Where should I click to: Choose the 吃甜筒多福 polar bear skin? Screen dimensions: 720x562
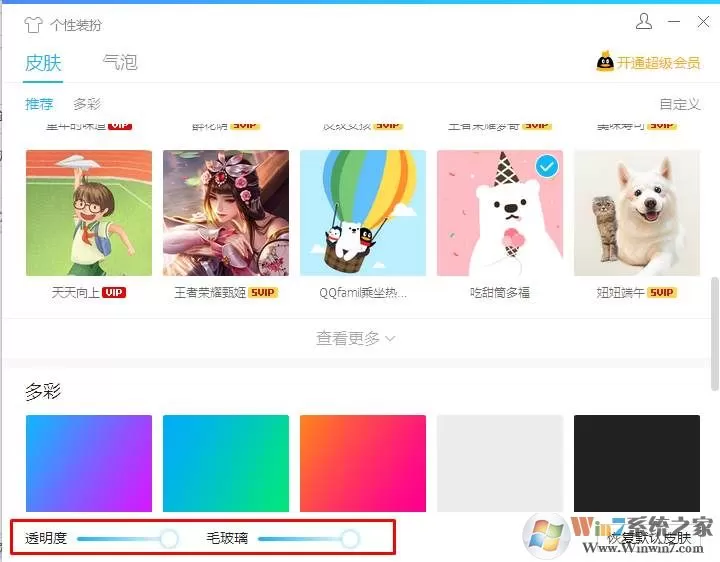coord(500,213)
